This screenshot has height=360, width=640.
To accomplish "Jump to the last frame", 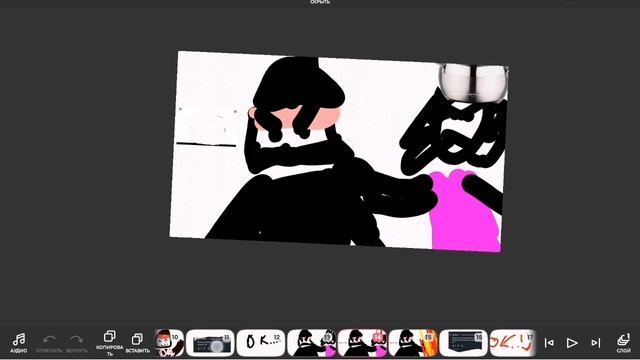I will [x=596, y=343].
